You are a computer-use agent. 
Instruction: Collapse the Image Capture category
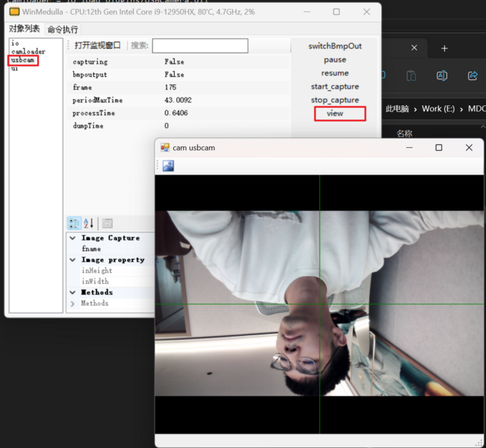tap(72, 237)
